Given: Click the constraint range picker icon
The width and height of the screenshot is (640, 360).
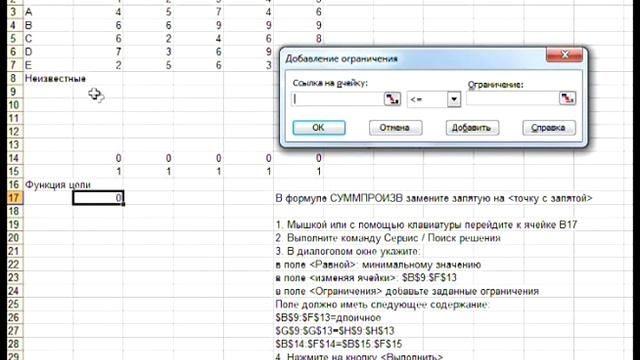Looking at the screenshot, I should 567,98.
